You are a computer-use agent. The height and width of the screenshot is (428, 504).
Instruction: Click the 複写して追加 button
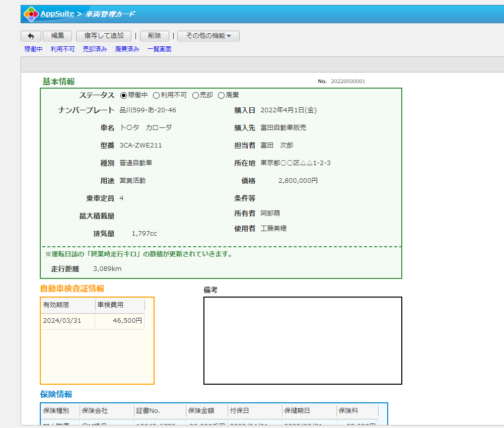[104, 36]
